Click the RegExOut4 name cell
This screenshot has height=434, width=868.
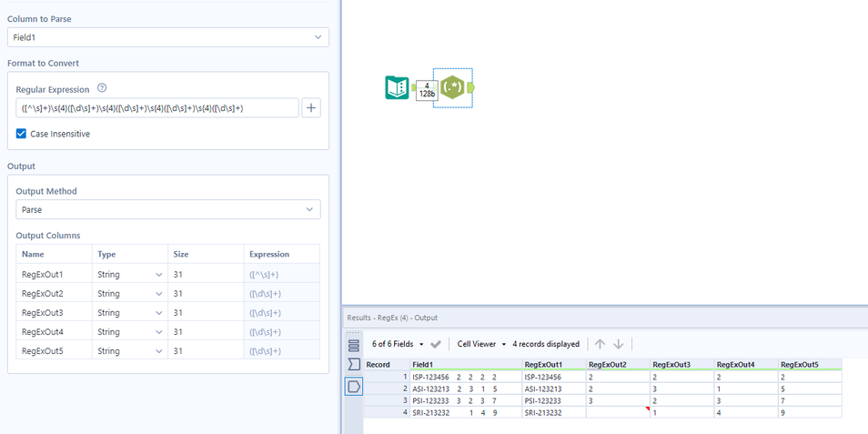(55, 331)
